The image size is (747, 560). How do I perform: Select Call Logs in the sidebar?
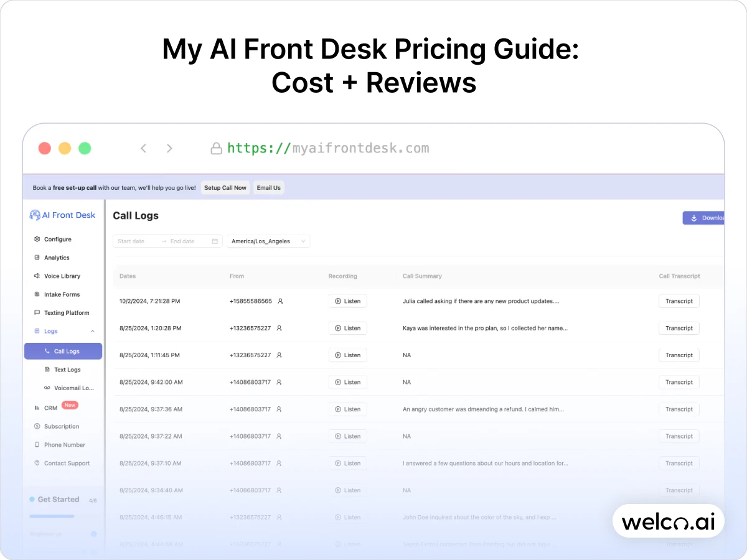(63, 351)
